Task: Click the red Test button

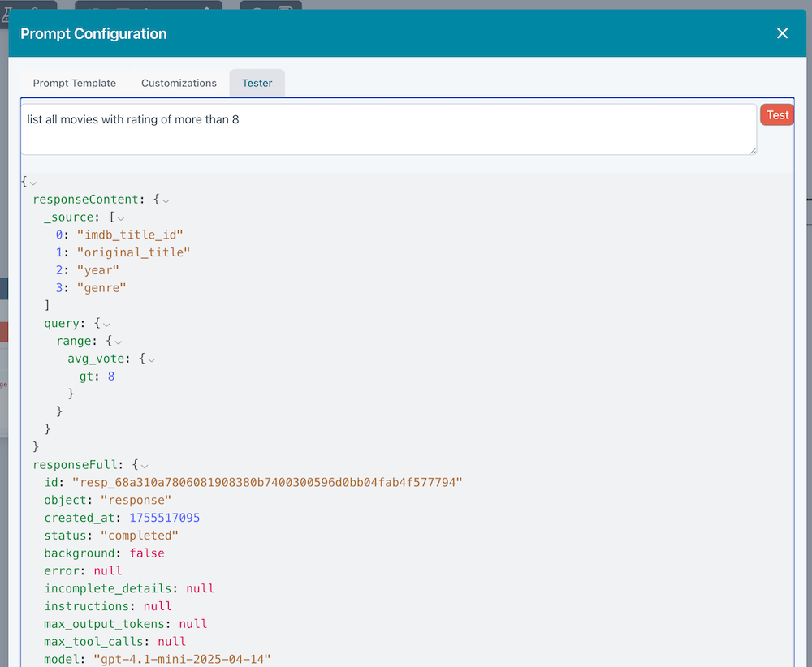Action: [x=777, y=115]
